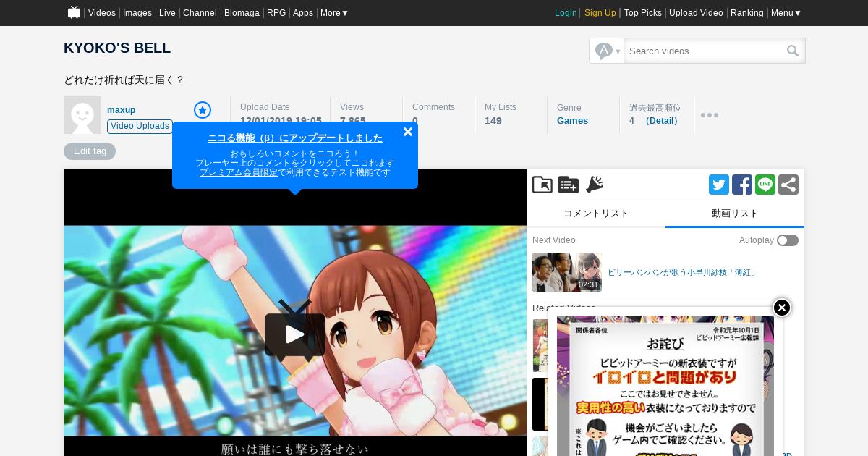Screen dimensions: 868x456
Task: Open next video thumbnail with 02:31 duration
Action: point(567,272)
